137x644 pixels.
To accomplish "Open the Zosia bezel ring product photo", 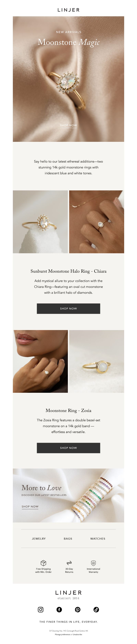I will click(x=97, y=361).
